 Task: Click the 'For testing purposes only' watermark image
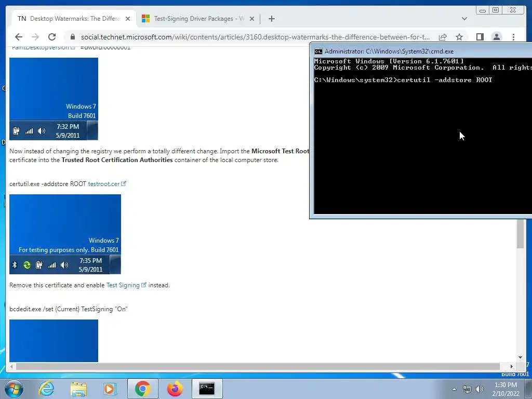pos(65,234)
